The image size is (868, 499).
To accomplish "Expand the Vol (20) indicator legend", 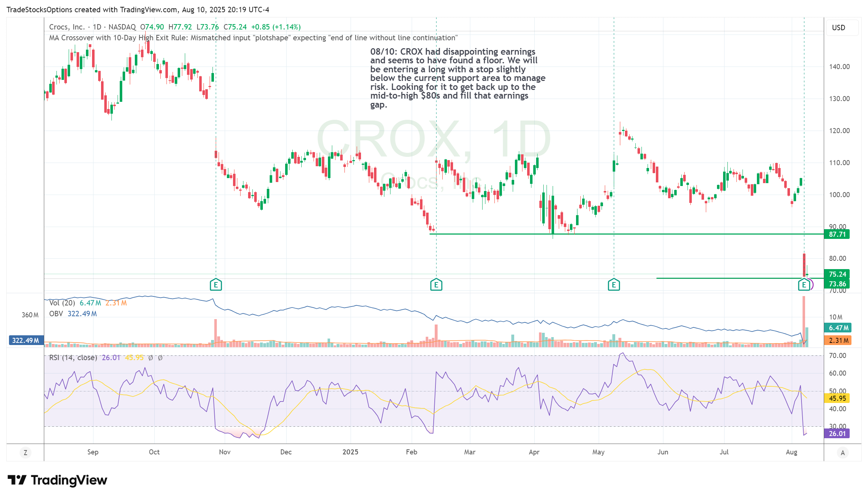I will (x=62, y=303).
